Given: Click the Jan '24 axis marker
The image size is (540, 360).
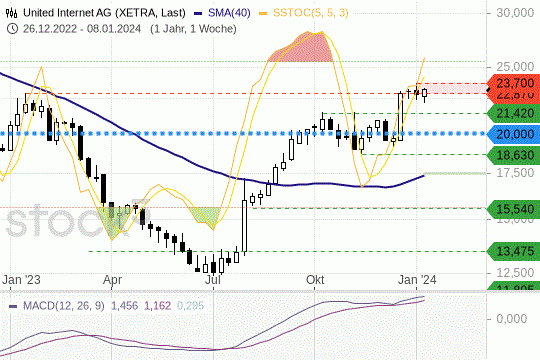Looking at the screenshot, I should pyautogui.click(x=417, y=280).
